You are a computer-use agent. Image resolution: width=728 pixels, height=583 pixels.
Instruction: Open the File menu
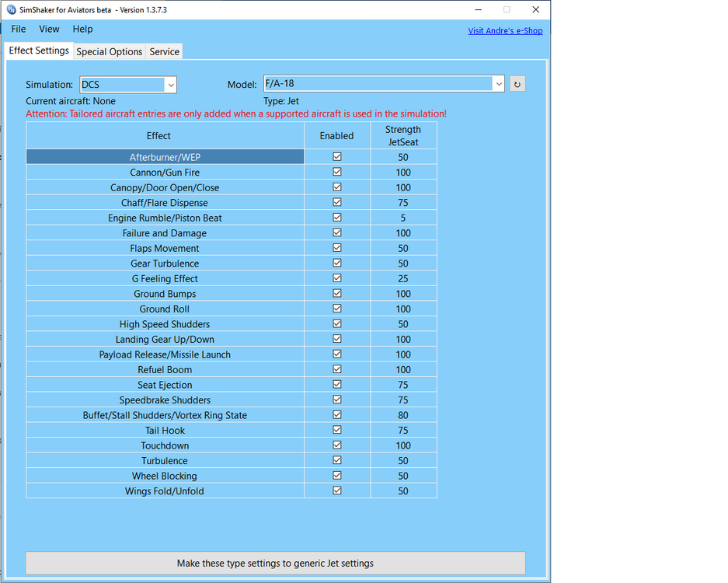coord(19,29)
